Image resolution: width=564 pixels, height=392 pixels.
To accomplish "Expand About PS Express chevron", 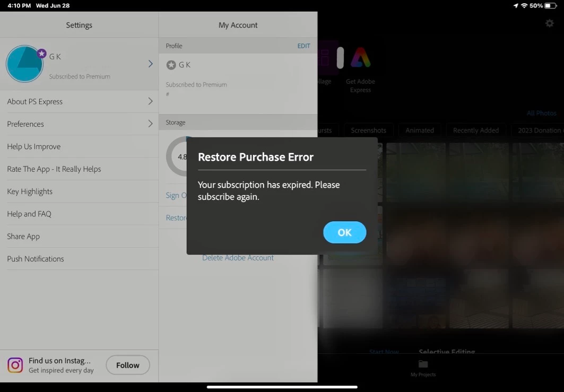I will [x=150, y=101].
